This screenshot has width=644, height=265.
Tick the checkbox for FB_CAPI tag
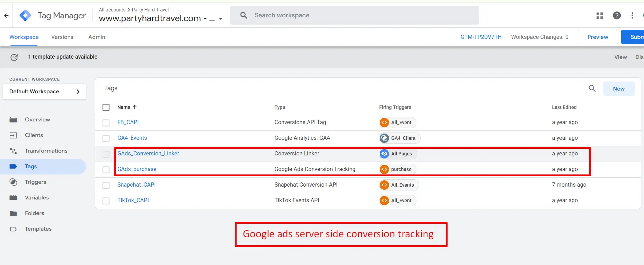(106, 123)
